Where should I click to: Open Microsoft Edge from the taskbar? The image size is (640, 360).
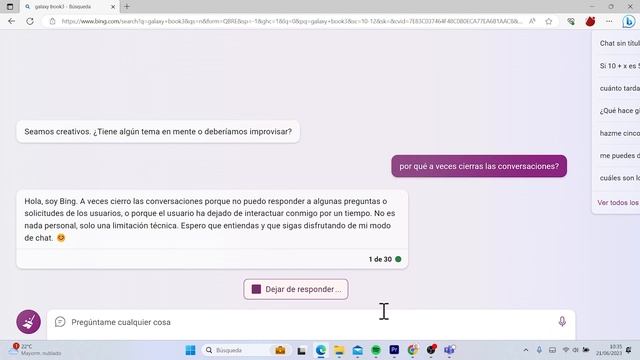[x=321, y=350]
